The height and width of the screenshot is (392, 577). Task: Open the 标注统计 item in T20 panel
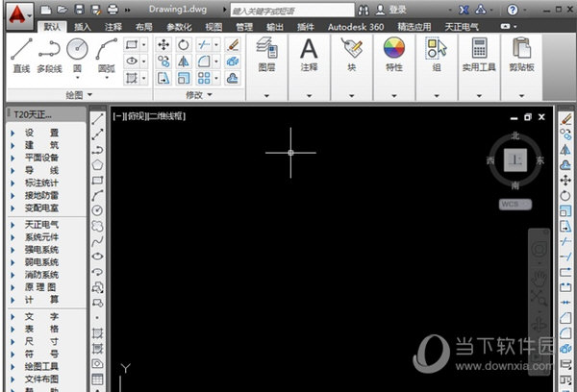(x=41, y=183)
